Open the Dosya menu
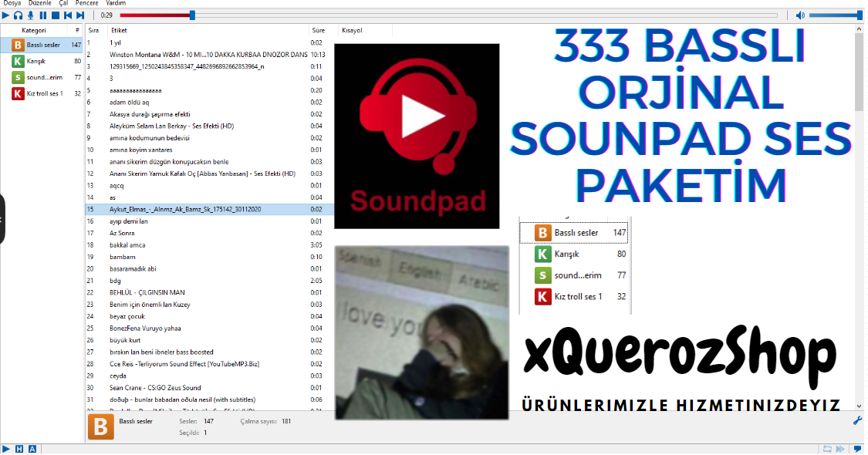The image size is (868, 455). click(x=12, y=3)
